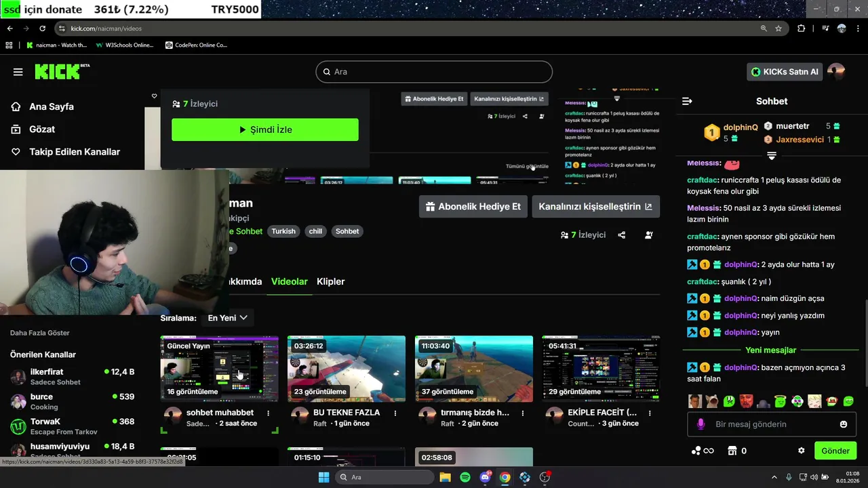Click the Turkish tag
Screen dimensions: 868x488
[283, 231]
